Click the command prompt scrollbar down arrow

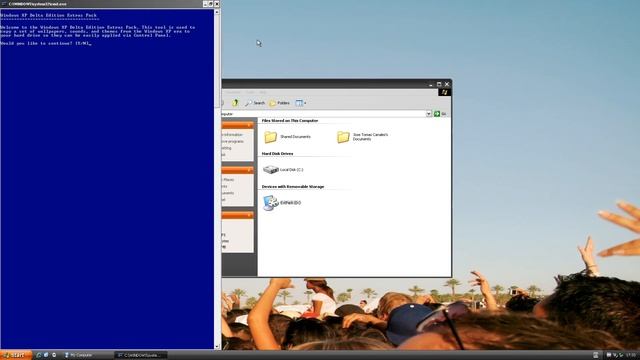217,347
